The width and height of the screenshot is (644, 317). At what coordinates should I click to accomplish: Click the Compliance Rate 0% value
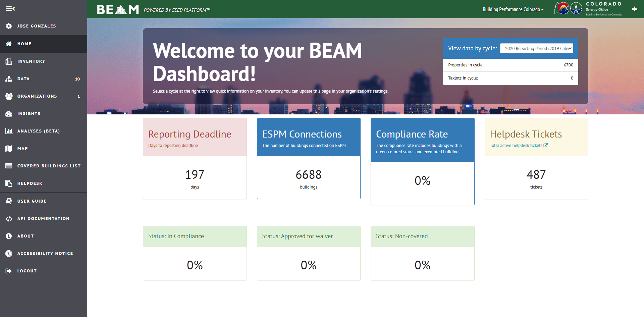423,181
